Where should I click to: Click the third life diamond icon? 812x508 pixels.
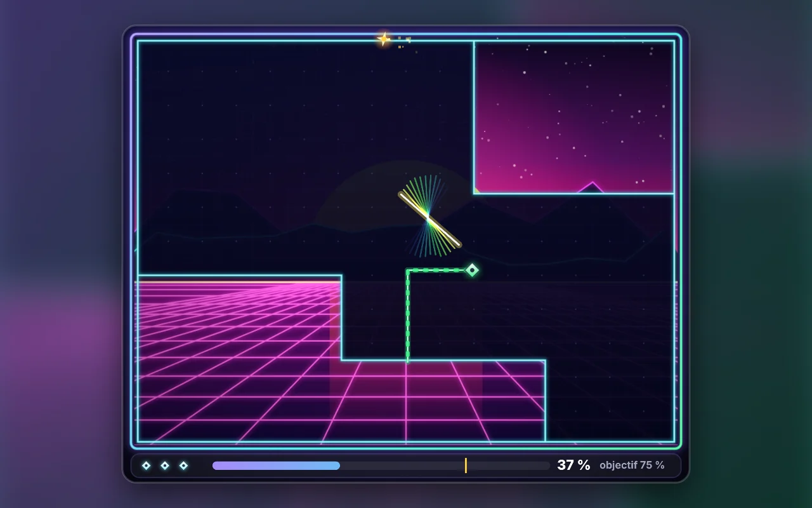183,465
